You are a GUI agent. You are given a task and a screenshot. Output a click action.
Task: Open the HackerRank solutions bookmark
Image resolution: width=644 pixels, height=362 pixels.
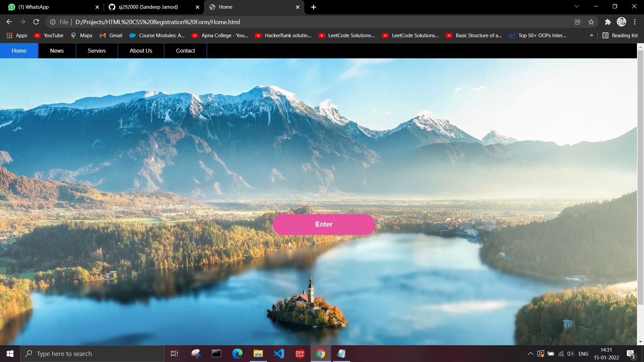click(283, 36)
